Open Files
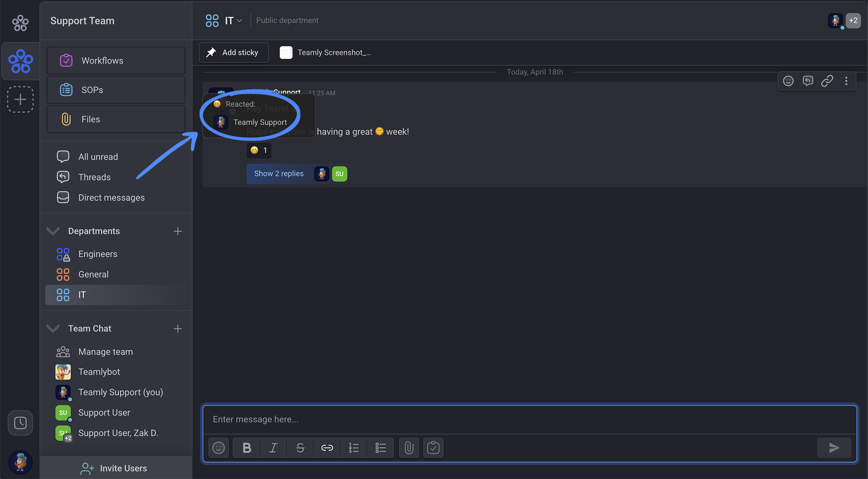 point(116,119)
